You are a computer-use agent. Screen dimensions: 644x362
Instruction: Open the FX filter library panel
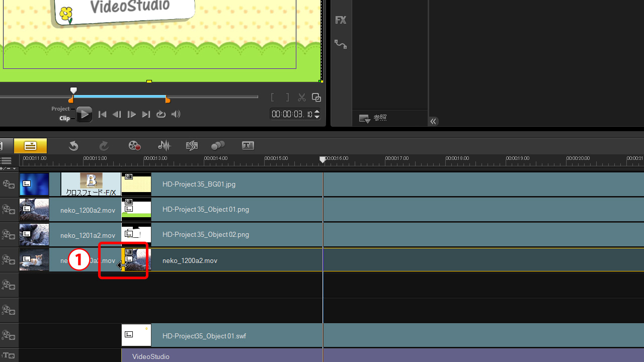click(341, 20)
